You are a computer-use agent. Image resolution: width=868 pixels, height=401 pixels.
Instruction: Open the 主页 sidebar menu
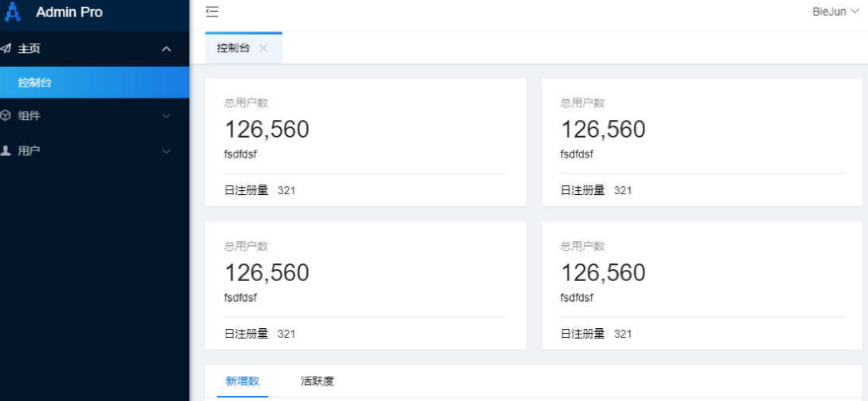(95, 48)
